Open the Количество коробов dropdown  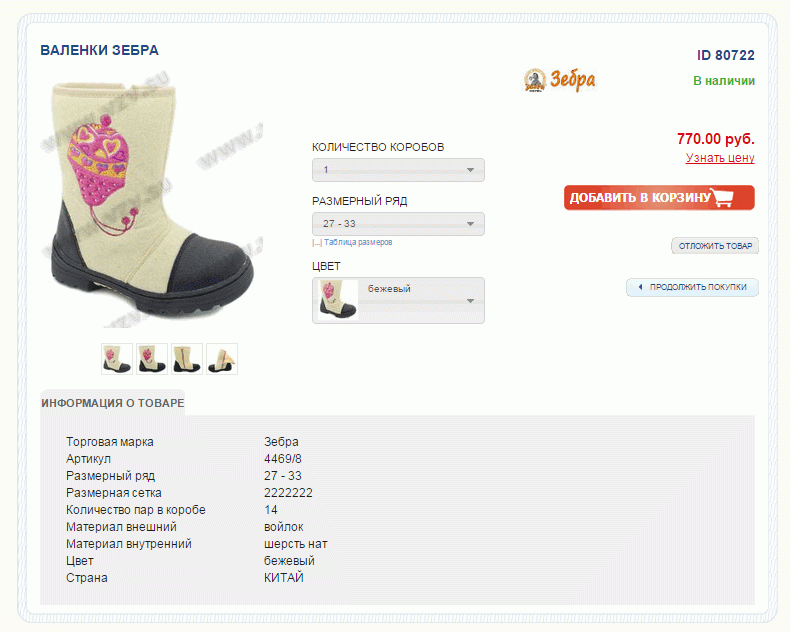point(398,170)
